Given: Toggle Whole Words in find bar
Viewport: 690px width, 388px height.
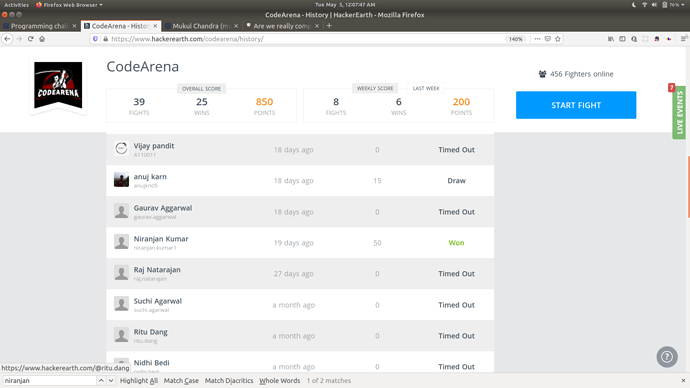Looking at the screenshot, I should pyautogui.click(x=279, y=381).
